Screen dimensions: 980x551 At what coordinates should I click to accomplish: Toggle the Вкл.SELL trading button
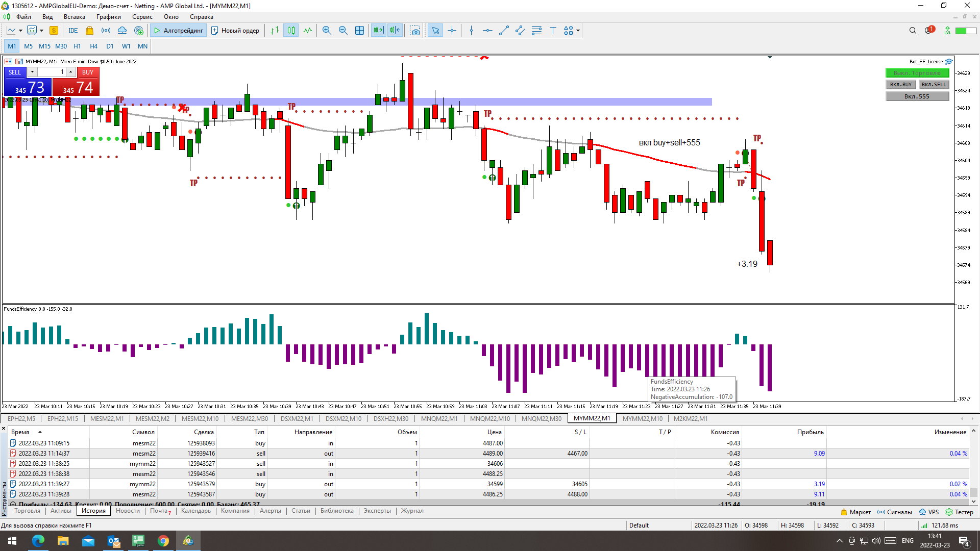click(x=934, y=85)
